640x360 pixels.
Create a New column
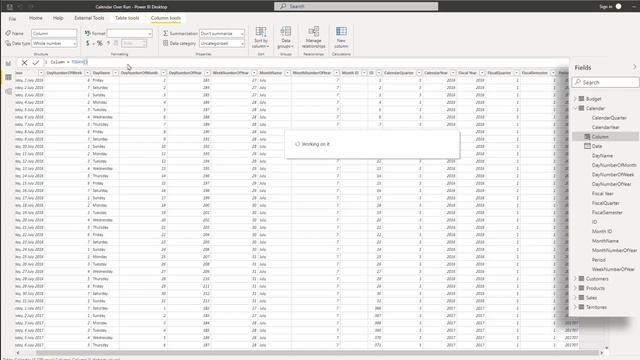[x=341, y=37]
